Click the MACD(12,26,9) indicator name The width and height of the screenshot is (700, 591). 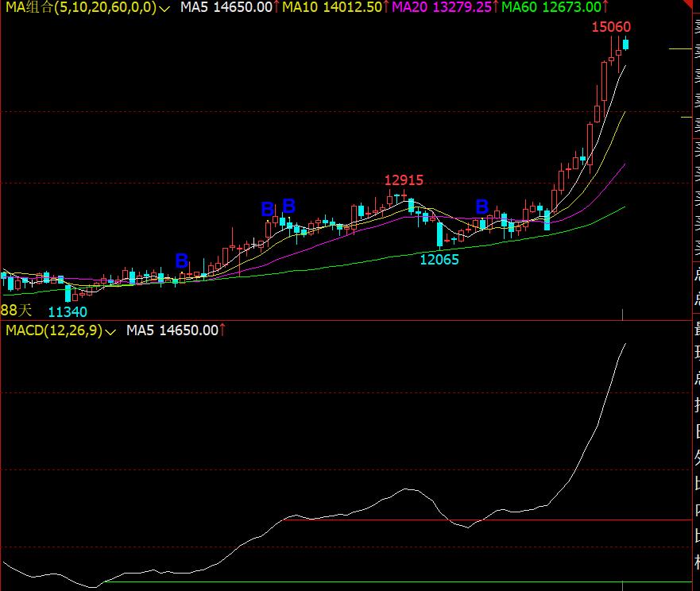coord(52,330)
